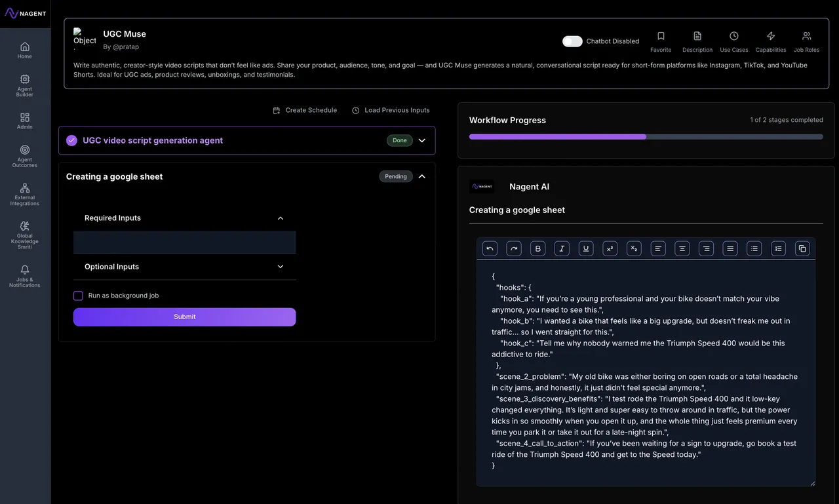
Task: Undo the last edit in the editor
Action: point(490,248)
